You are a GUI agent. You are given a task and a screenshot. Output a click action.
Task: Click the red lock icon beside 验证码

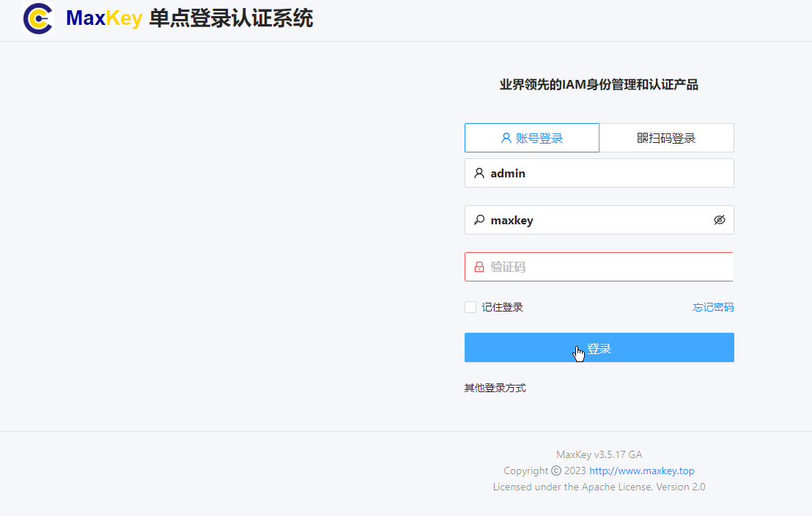[480, 266]
